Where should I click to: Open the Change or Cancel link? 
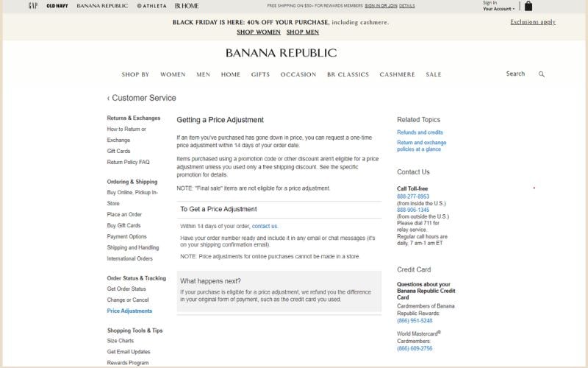128,300
